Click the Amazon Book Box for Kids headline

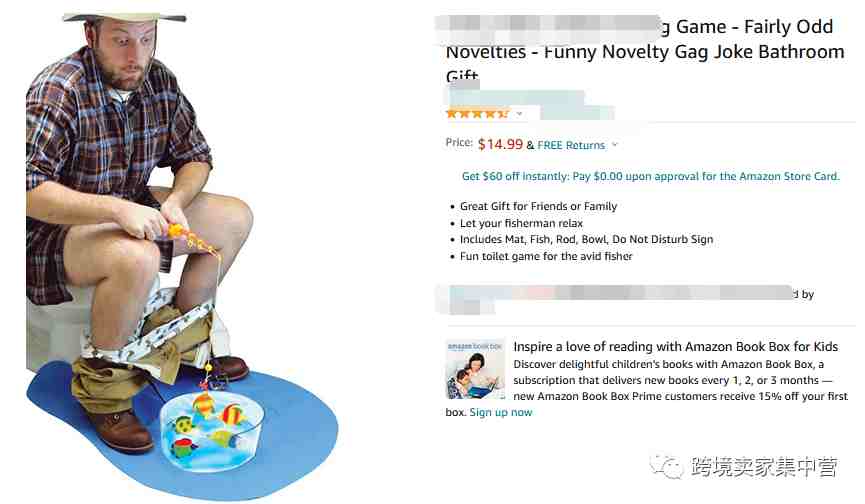point(676,346)
